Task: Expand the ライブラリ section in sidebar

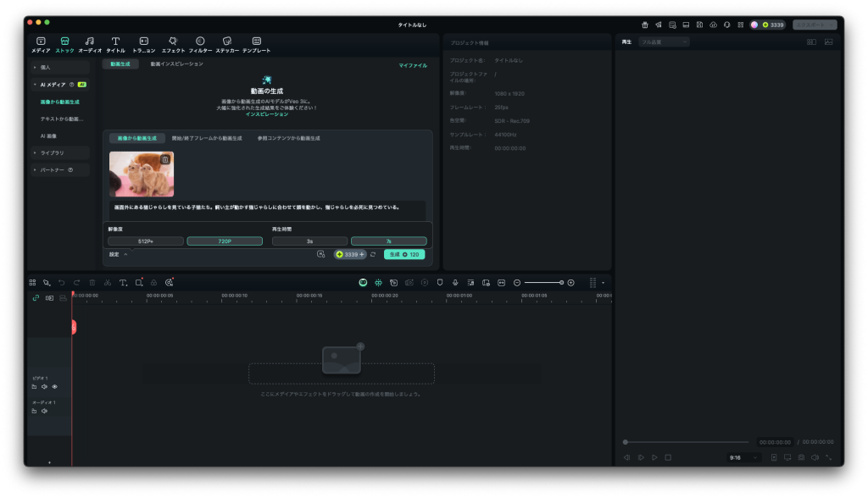Action: click(53, 152)
